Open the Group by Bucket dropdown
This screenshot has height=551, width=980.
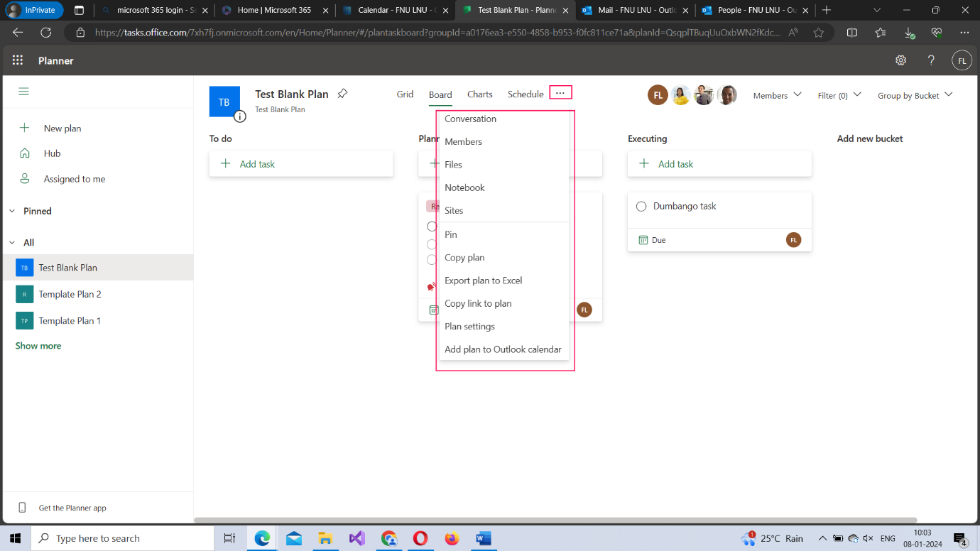915,95
